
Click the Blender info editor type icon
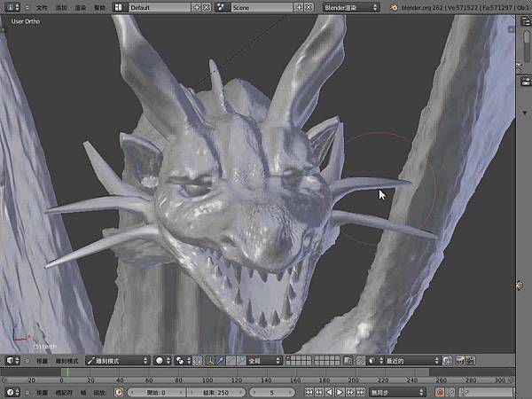tap(10, 7)
